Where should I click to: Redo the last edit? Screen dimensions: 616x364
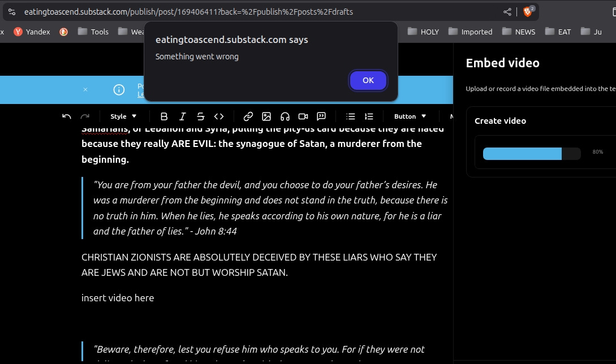[85, 116]
